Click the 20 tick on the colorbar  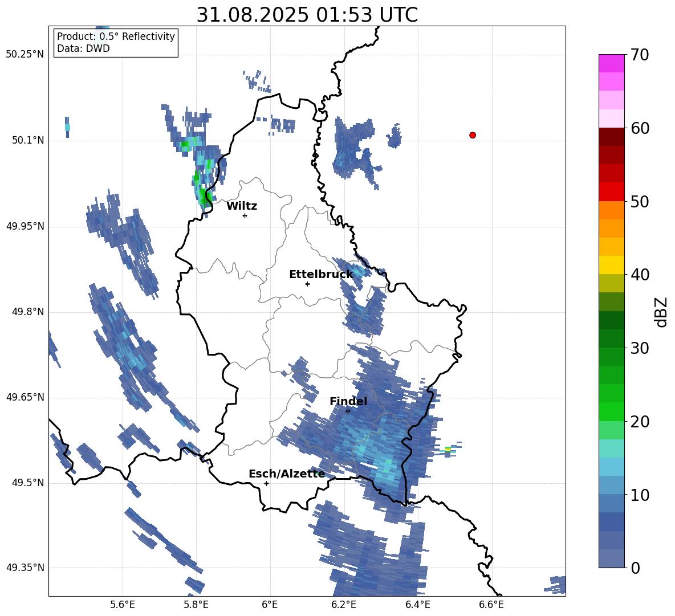click(639, 422)
